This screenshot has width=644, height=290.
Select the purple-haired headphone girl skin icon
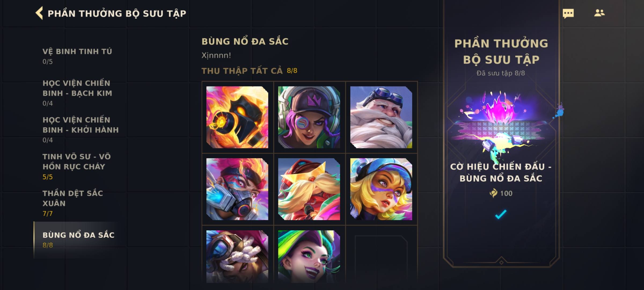tap(309, 117)
